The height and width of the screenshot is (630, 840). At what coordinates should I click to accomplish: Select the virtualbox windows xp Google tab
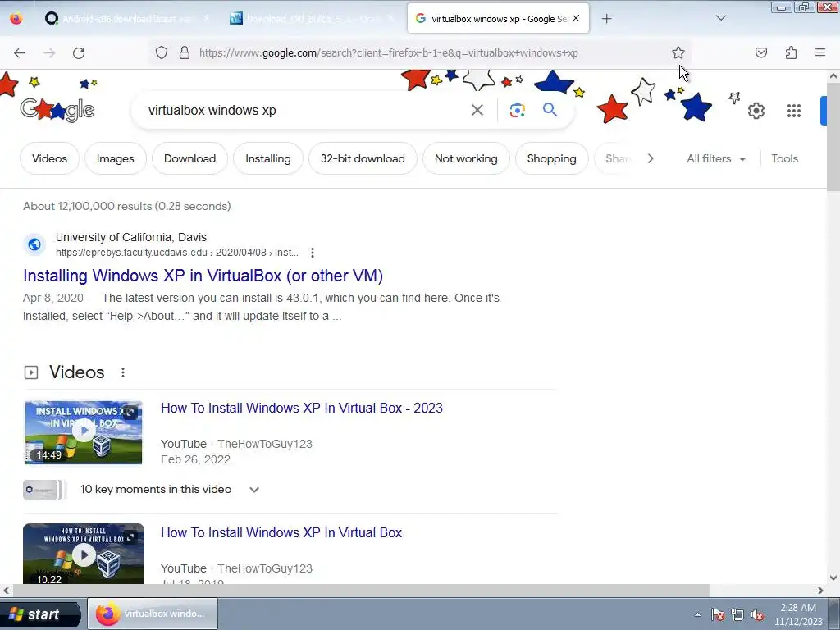(x=498, y=18)
